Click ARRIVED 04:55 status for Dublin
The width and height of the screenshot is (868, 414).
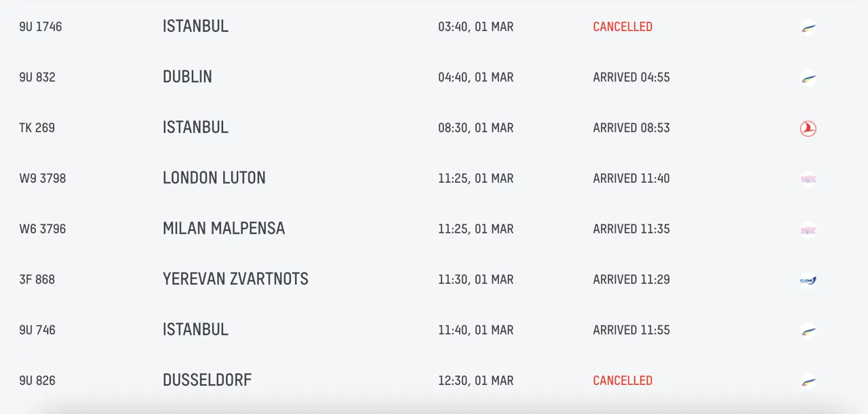click(631, 77)
